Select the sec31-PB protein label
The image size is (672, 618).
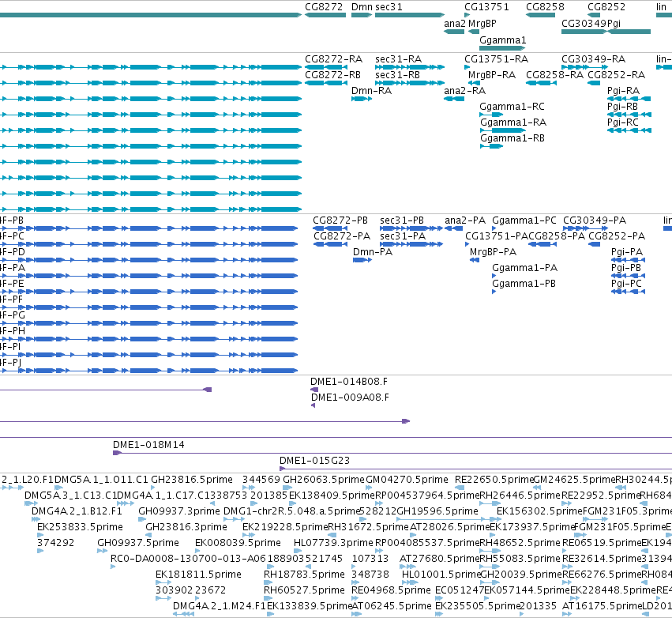pyautogui.click(x=402, y=220)
